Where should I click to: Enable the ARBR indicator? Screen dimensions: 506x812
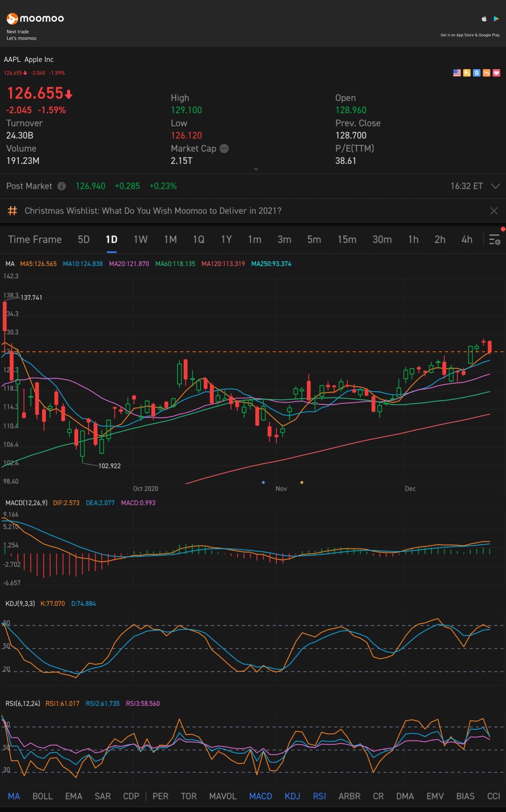tap(350, 796)
